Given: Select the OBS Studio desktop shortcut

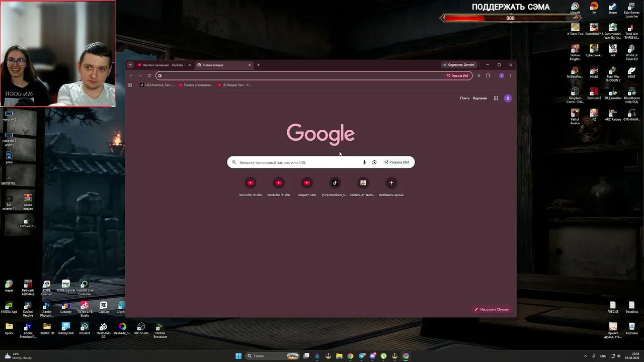Looking at the screenshot, I should (x=141, y=329).
